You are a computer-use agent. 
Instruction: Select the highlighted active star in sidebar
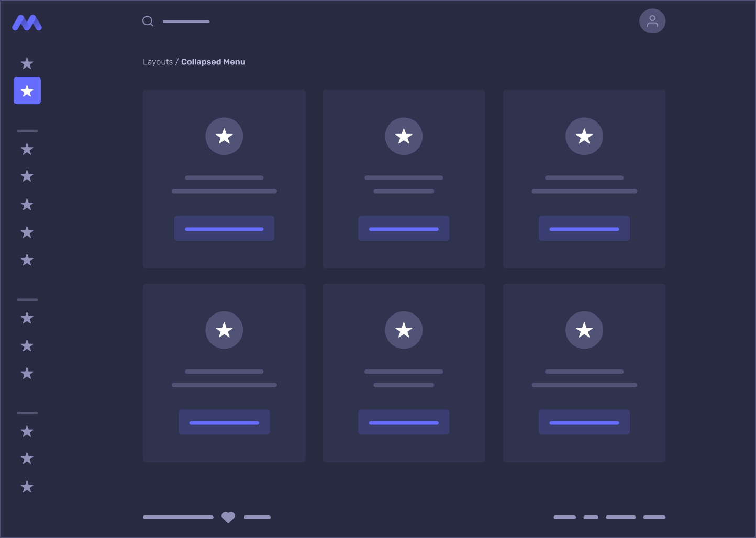click(x=27, y=91)
